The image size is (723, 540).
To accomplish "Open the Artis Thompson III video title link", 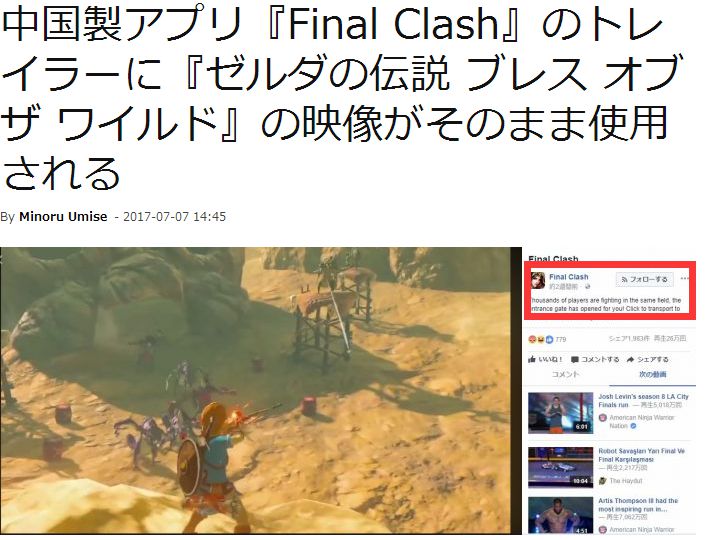I will [638, 504].
